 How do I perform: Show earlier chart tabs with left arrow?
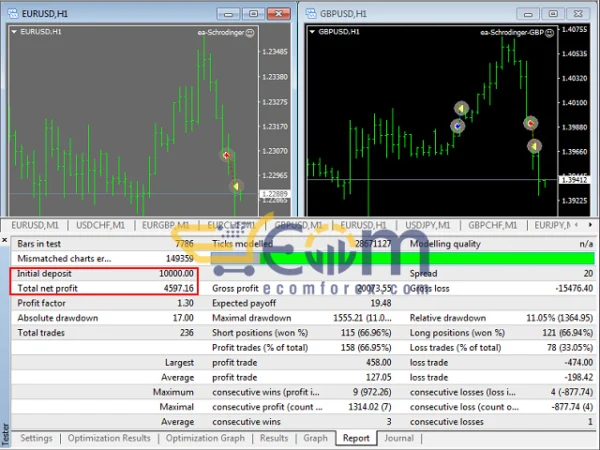click(576, 225)
